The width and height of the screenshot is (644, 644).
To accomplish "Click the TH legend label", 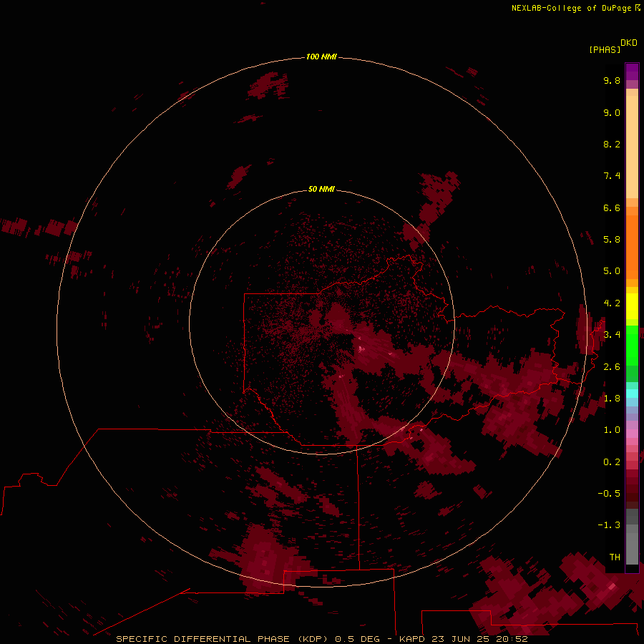I will pos(615,557).
